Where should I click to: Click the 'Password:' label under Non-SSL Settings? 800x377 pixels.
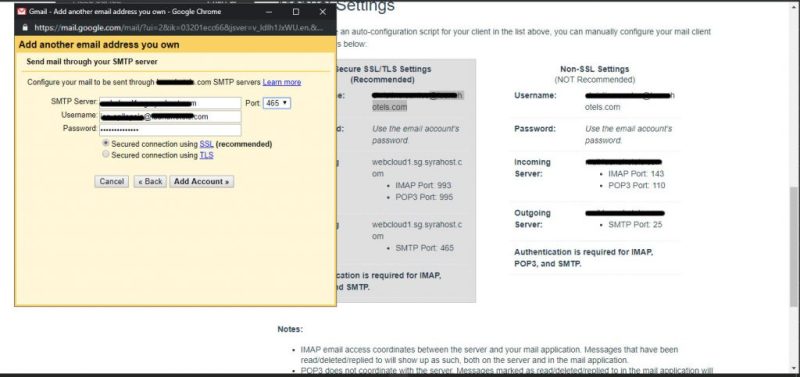pos(535,129)
